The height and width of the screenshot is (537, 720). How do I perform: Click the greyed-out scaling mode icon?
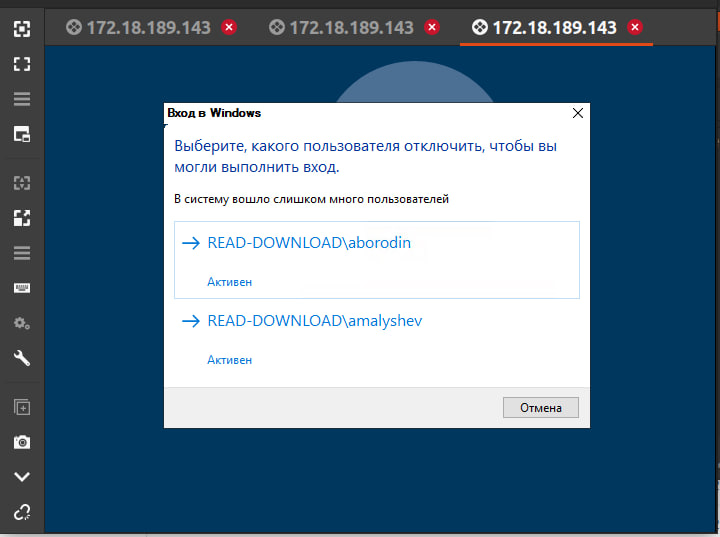[x=22, y=183]
